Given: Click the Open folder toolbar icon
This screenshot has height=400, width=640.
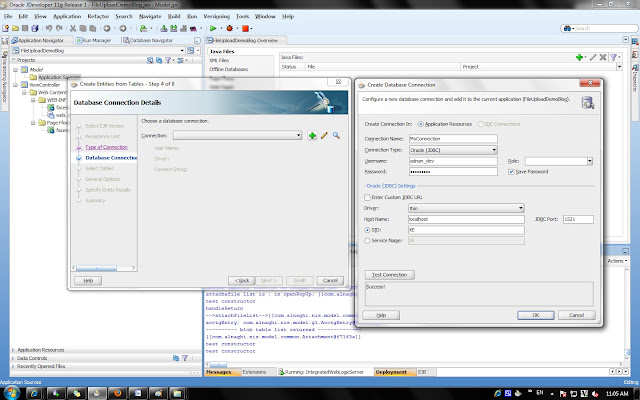Looking at the screenshot, I should point(15,28).
